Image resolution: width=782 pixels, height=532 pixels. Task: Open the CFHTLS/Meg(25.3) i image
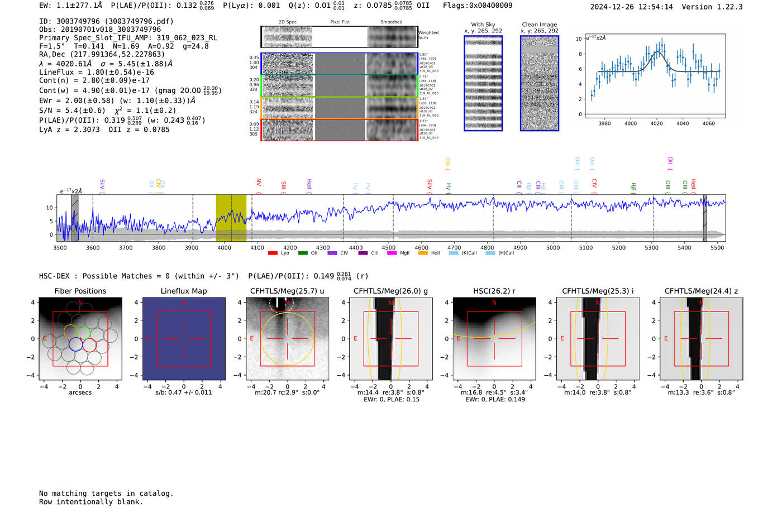coord(598,338)
